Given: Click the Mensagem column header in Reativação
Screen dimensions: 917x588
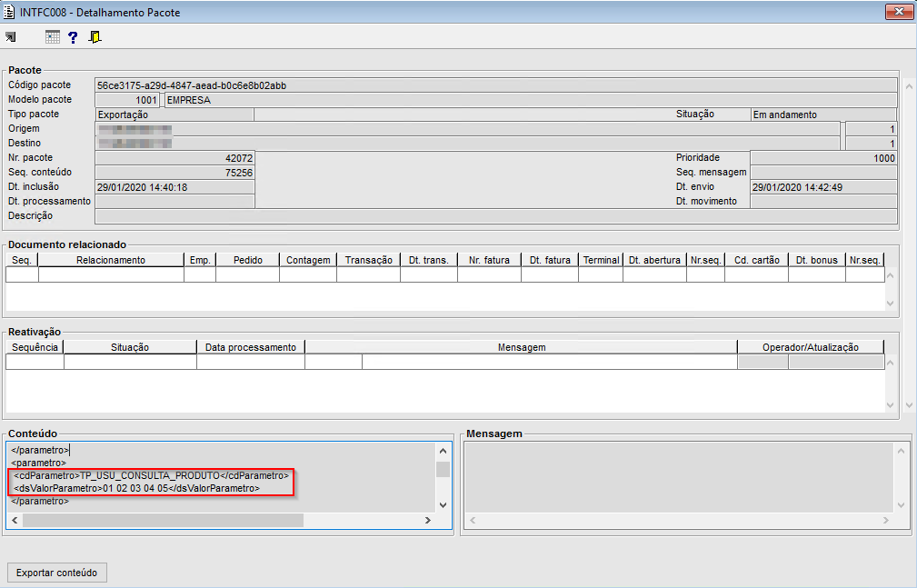Looking at the screenshot, I should 521,347.
